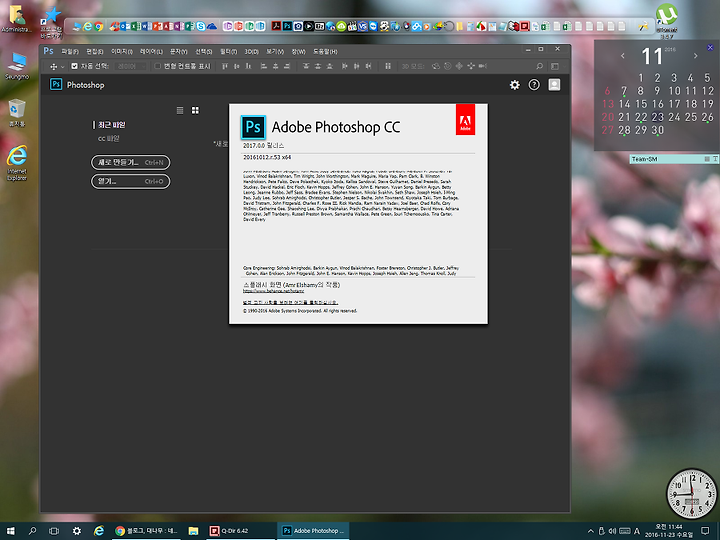Click the legal notices link in About dialog

coord(290,302)
